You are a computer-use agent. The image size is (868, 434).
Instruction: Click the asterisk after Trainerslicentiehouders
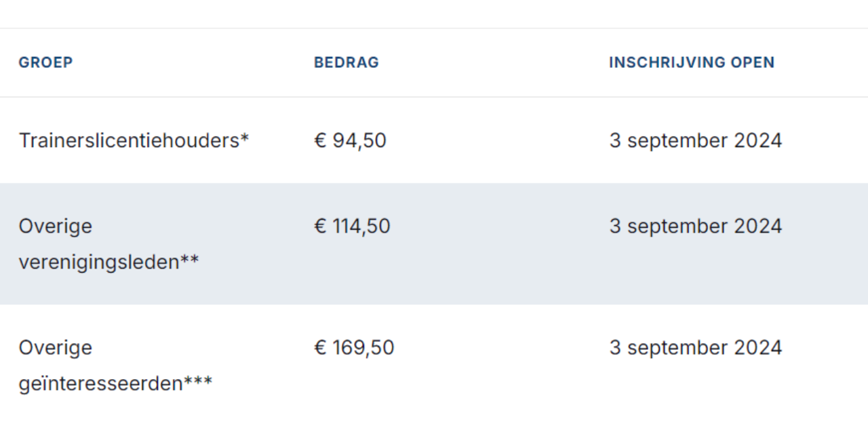pos(245,138)
